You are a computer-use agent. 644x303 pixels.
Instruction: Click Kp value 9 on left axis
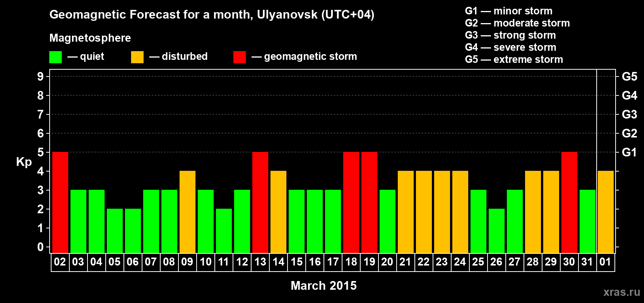click(x=41, y=77)
